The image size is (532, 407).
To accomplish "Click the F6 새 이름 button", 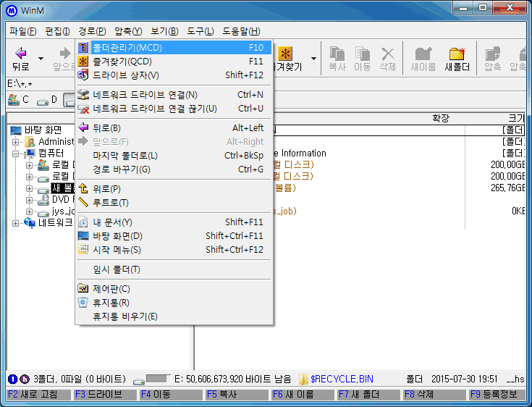I will pyautogui.click(x=302, y=395).
